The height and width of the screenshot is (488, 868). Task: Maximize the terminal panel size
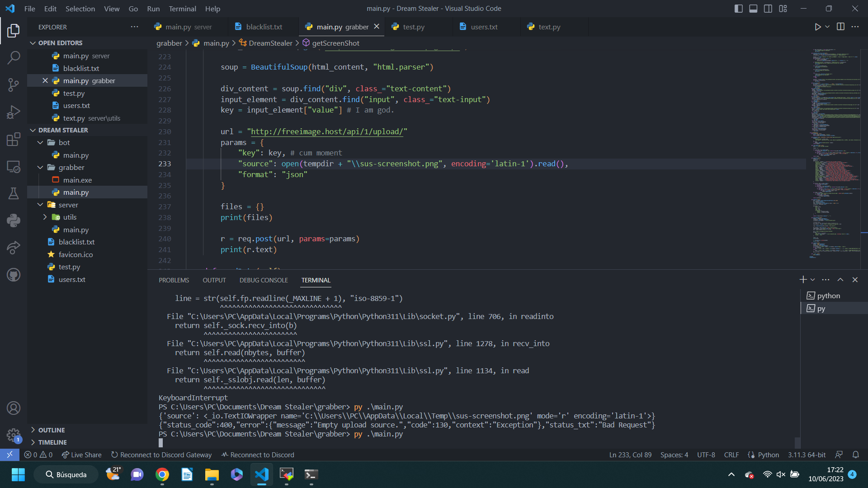click(x=840, y=280)
